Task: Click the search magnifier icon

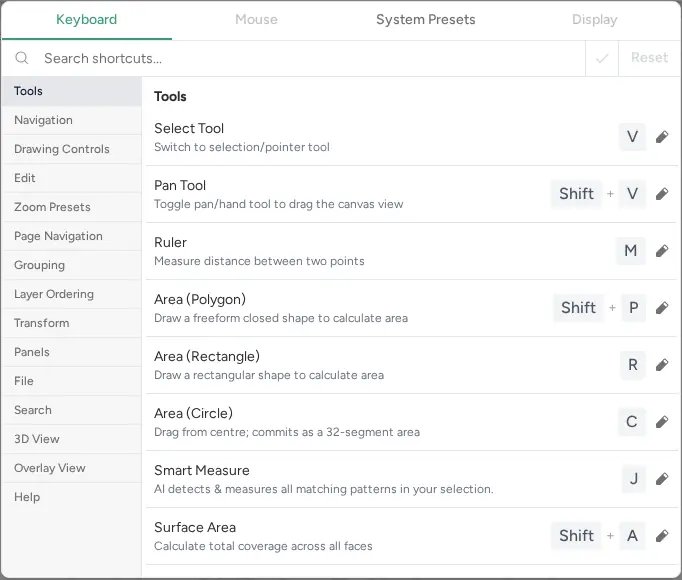Action: [22, 58]
